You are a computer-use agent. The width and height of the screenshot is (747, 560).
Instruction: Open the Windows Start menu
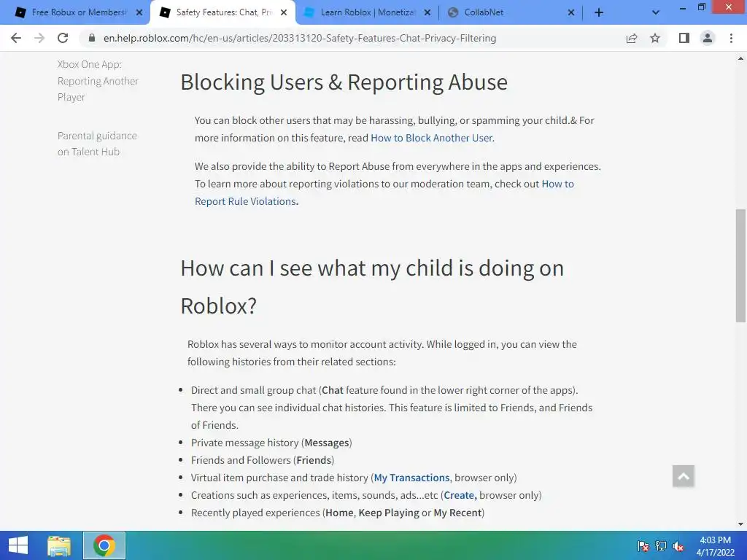click(18, 545)
